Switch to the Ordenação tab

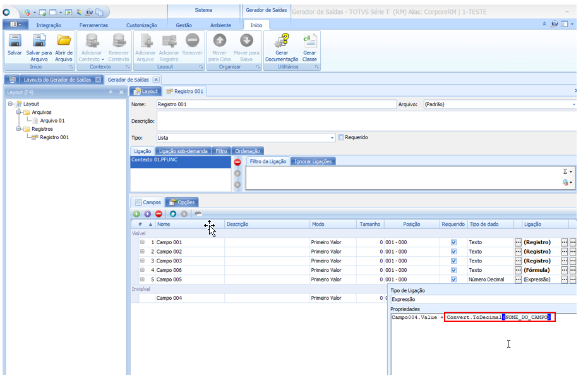pos(248,151)
